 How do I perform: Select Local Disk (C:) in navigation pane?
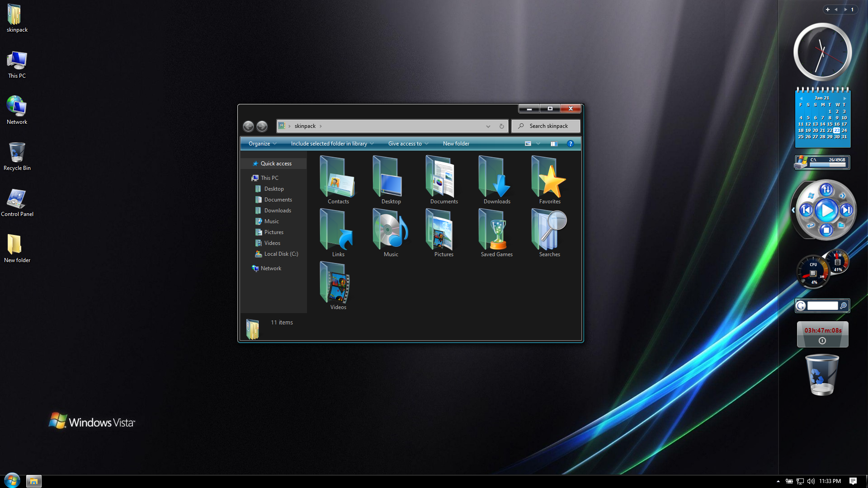pyautogui.click(x=281, y=254)
